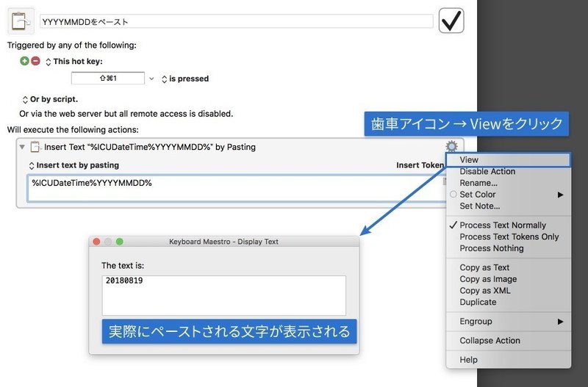The height and width of the screenshot is (387, 588).
Task: Choose Copy as Text
Action: coord(508,267)
